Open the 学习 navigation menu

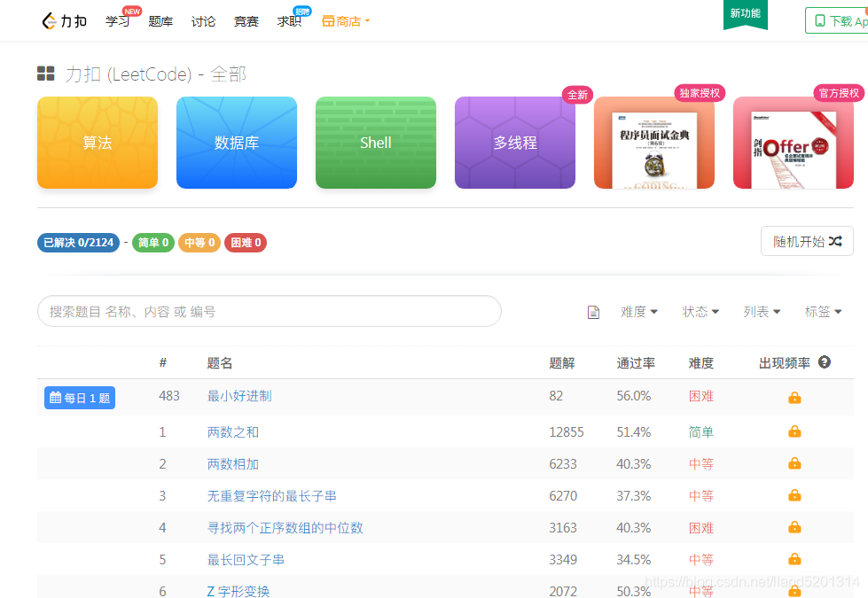[118, 21]
